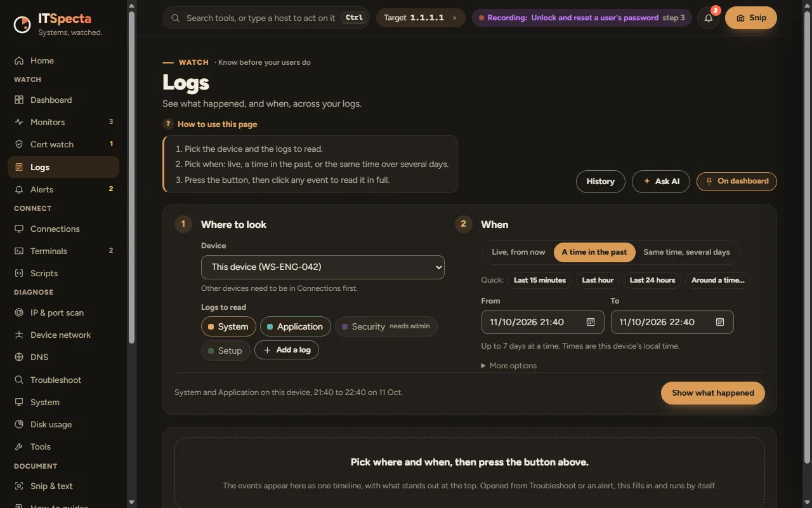Open Logs in the sidebar
This screenshot has height=508, width=812.
[63, 167]
